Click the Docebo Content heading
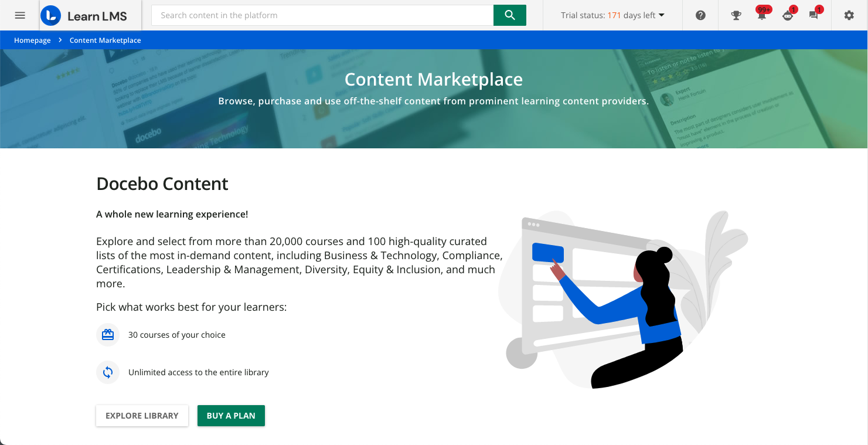 162,184
